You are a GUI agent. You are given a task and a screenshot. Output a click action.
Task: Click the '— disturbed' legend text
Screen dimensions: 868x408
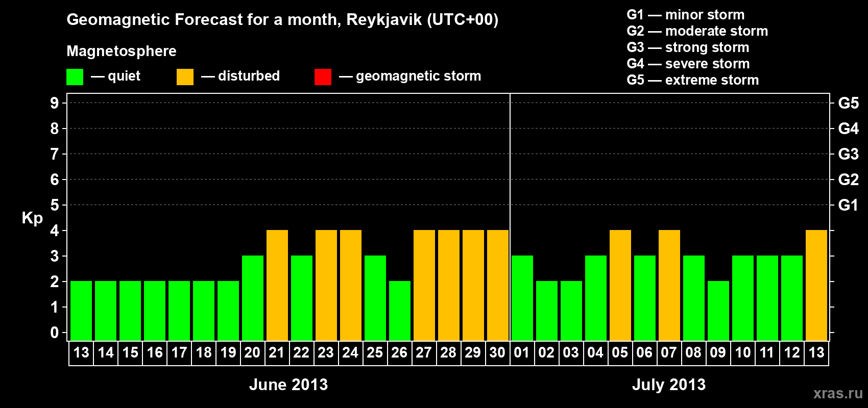click(x=240, y=76)
